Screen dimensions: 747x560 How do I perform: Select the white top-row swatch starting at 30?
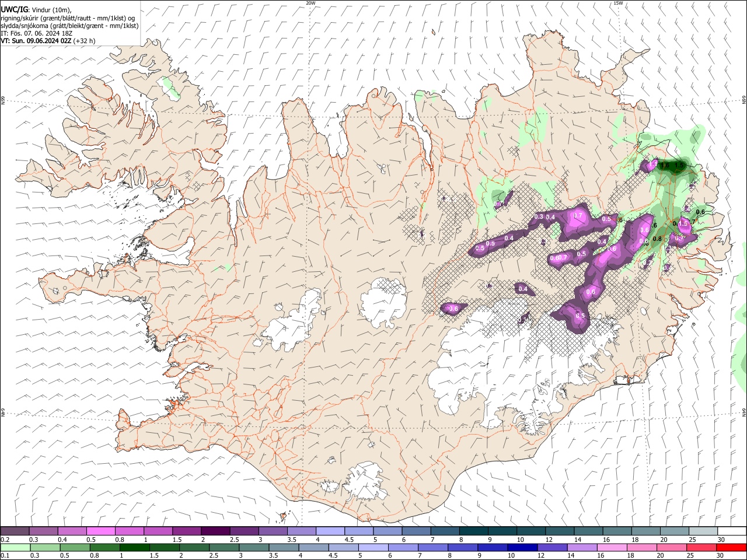(732, 531)
